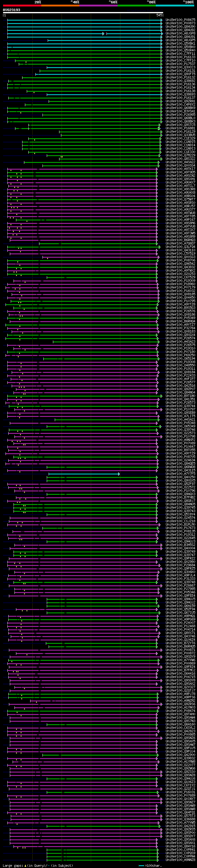Image resolution: width=197 pixels, height=868 pixels.
Task: Select the UniRef100_P22433 label
Action: (180, 375)
